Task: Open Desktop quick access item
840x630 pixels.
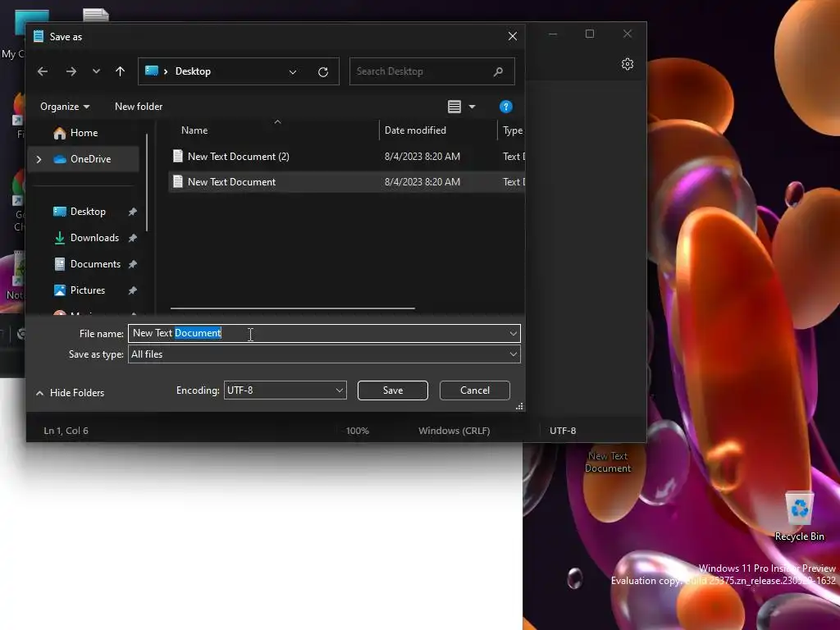Action: [x=87, y=212]
